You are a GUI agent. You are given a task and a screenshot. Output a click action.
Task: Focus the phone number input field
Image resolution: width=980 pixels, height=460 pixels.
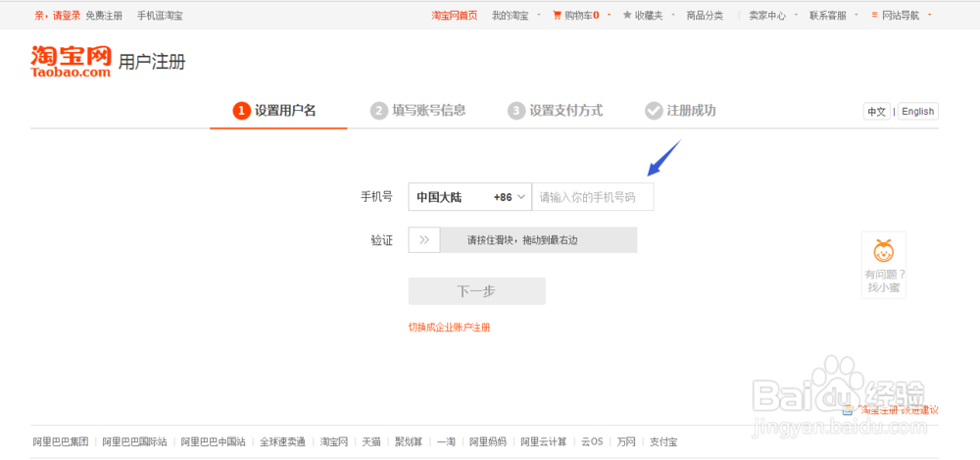tap(593, 197)
